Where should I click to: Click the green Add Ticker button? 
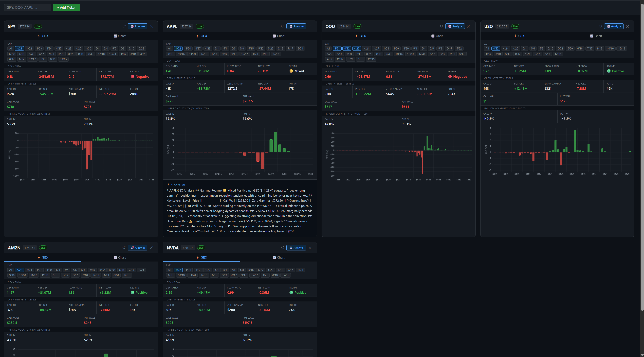[x=66, y=8]
